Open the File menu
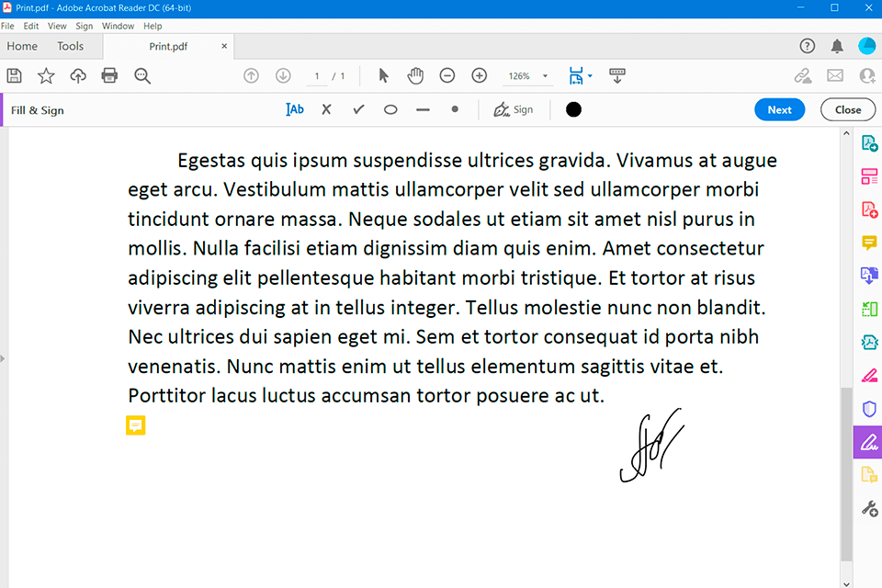Viewport: 882px width, 588px height. 7,26
